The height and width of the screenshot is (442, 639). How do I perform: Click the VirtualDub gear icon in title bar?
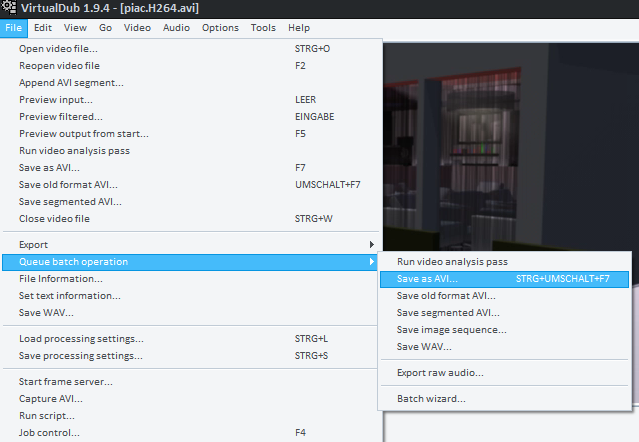(8, 7)
